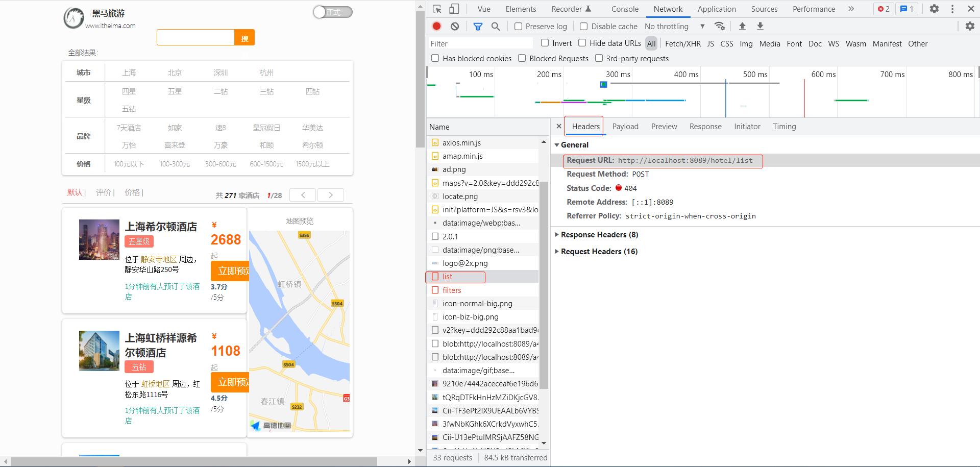The height and width of the screenshot is (467, 980).
Task: Enable Disable cache checkbox
Action: coord(584,26)
